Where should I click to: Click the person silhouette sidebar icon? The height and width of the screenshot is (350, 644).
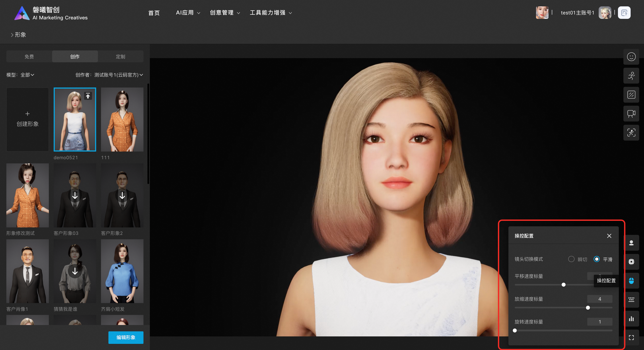[632, 243]
